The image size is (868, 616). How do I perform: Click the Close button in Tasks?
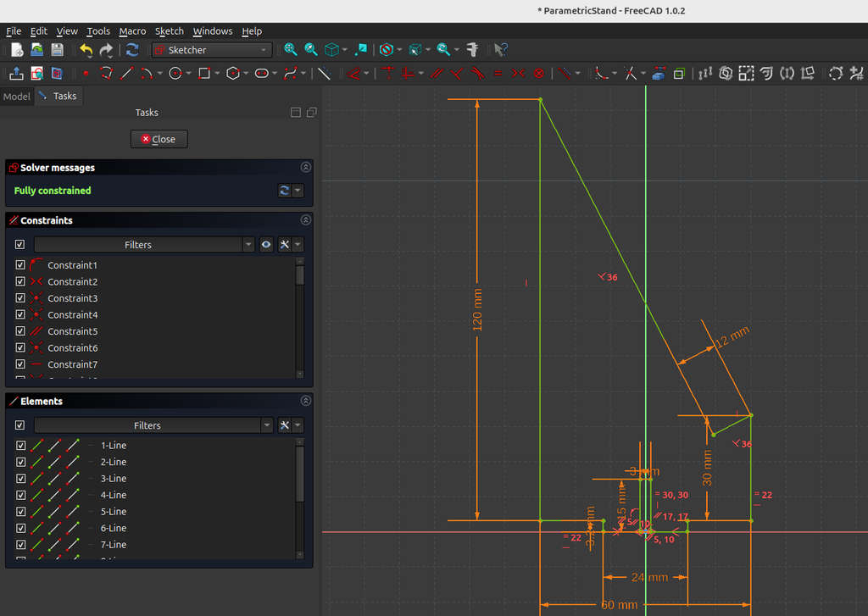pyautogui.click(x=159, y=139)
